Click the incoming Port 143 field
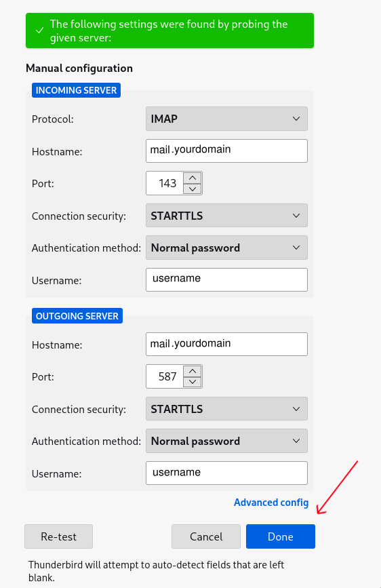 point(165,183)
